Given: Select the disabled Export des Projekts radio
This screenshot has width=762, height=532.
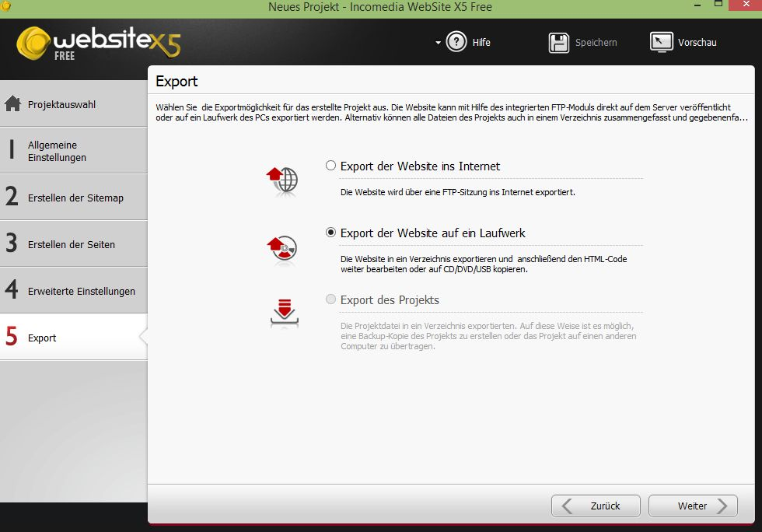Looking at the screenshot, I should click(x=330, y=299).
